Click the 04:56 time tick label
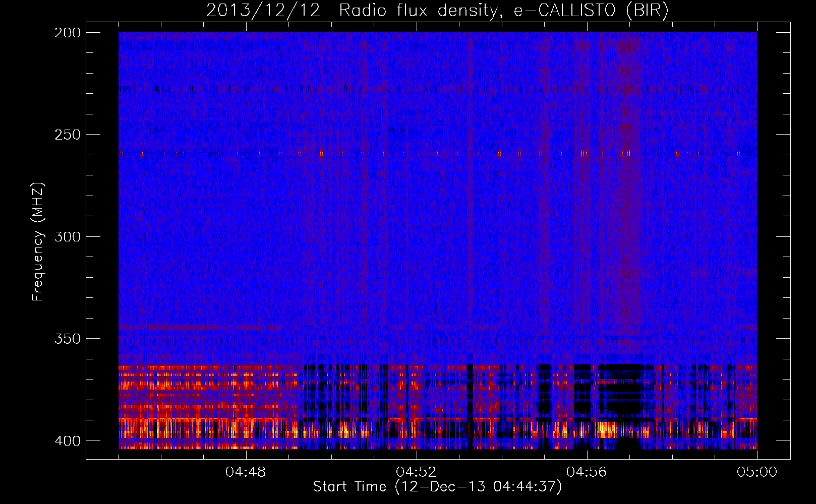Image resolution: width=816 pixels, height=504 pixels. [x=587, y=472]
